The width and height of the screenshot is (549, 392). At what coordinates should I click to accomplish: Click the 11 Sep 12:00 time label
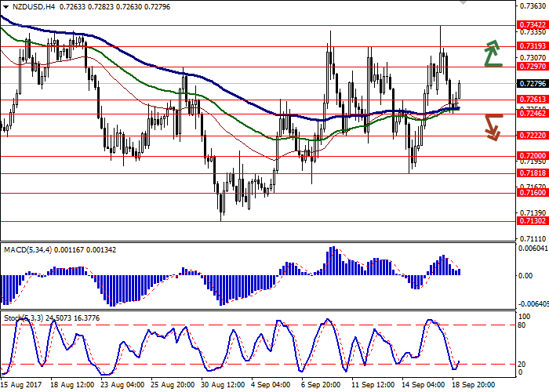tap(373, 385)
